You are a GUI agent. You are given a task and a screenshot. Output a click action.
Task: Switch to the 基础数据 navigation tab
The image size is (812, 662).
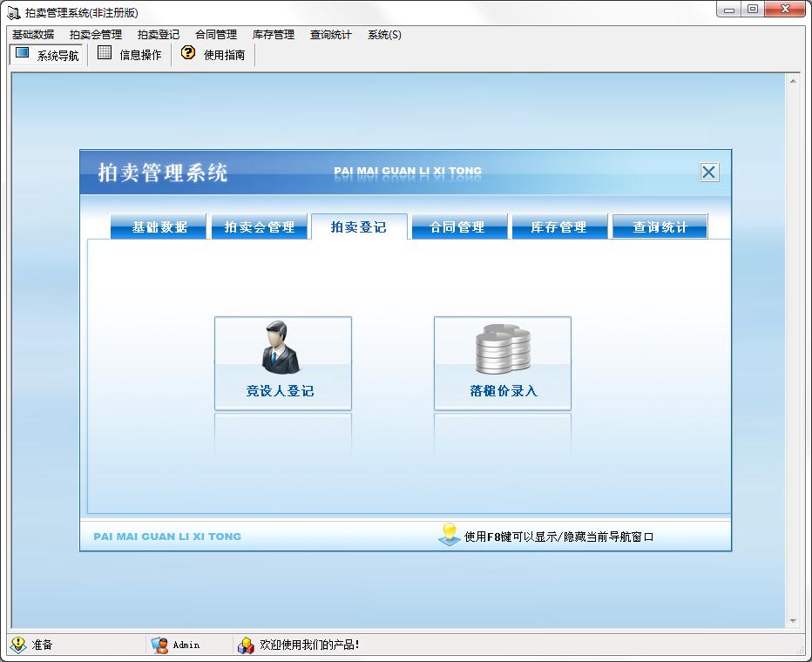(159, 226)
